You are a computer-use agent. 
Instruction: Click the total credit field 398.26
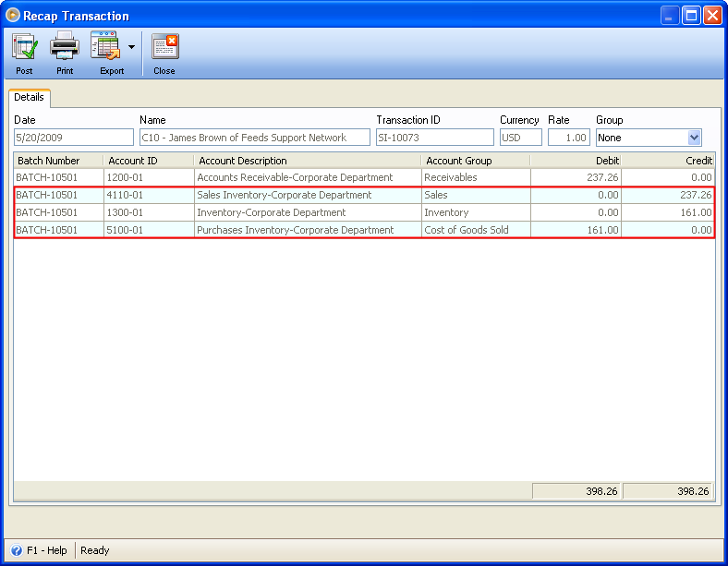(x=668, y=491)
